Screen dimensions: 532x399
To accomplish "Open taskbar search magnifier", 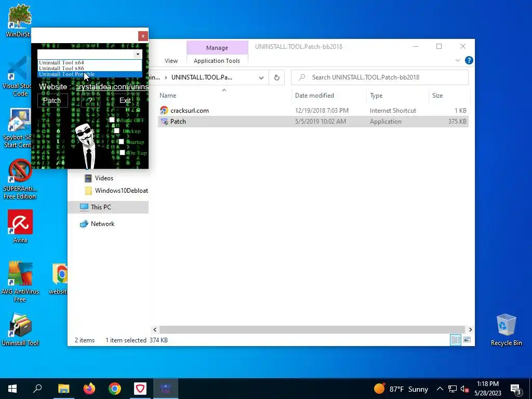I will click(37, 389).
